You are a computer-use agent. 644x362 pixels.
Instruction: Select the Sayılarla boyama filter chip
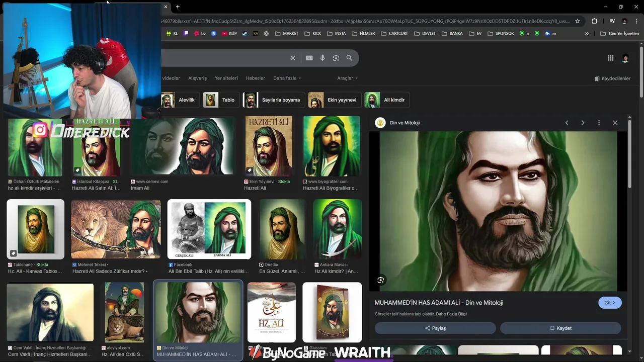click(274, 100)
